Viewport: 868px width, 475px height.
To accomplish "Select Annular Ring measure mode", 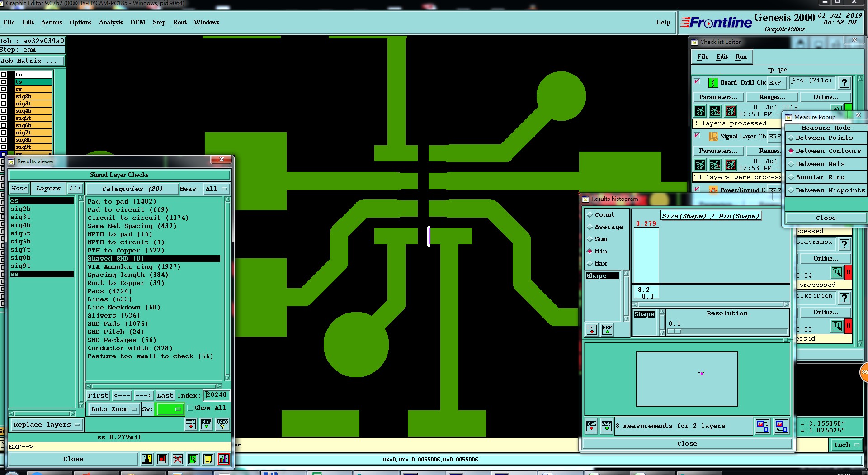I will (x=826, y=177).
